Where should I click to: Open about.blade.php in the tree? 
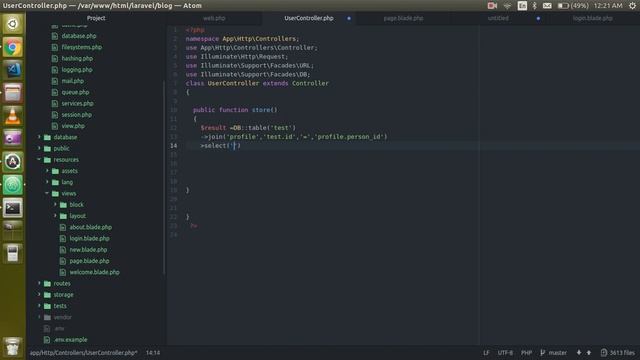[90, 227]
